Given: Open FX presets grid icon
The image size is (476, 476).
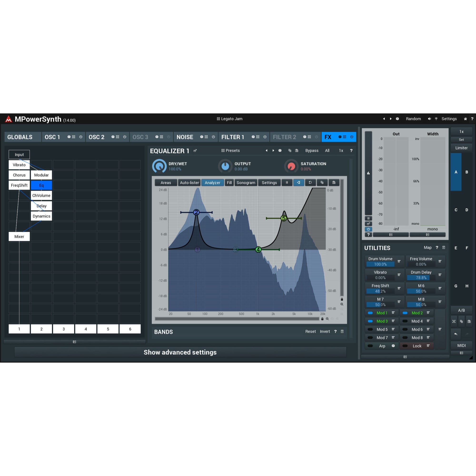Looking at the screenshot, I should point(344,137).
